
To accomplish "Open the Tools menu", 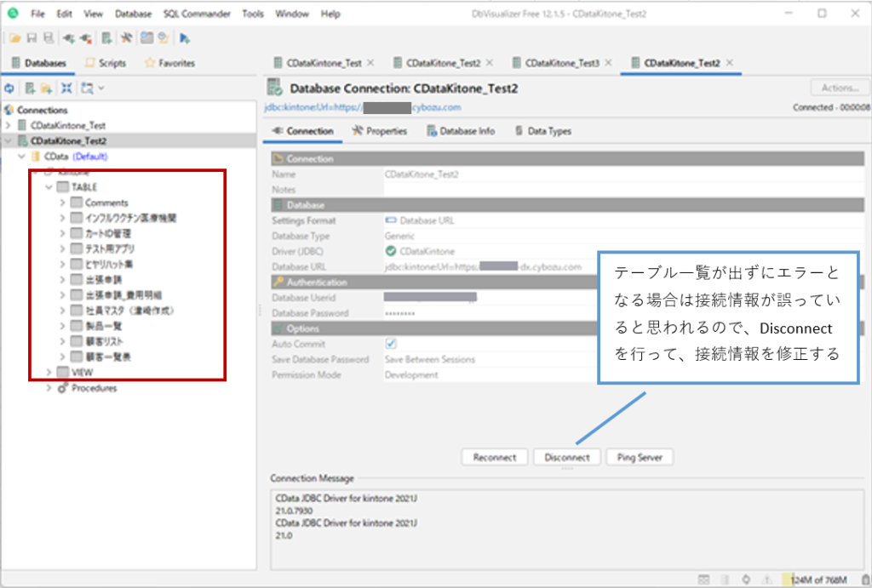I will (252, 14).
